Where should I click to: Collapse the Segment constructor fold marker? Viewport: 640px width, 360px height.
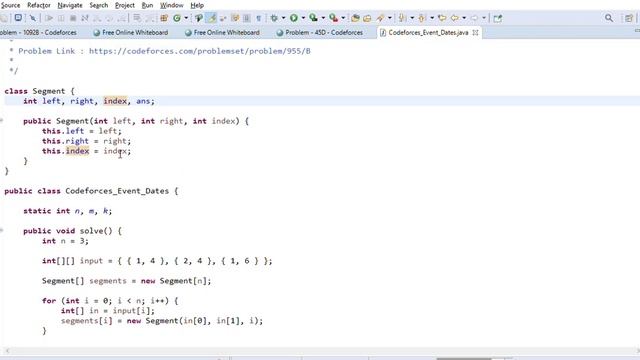(2, 121)
